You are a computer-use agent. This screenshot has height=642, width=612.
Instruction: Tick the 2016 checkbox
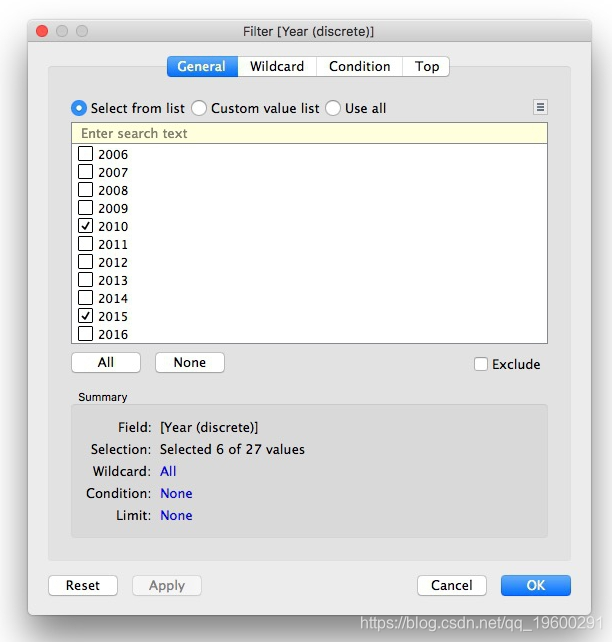click(85, 334)
